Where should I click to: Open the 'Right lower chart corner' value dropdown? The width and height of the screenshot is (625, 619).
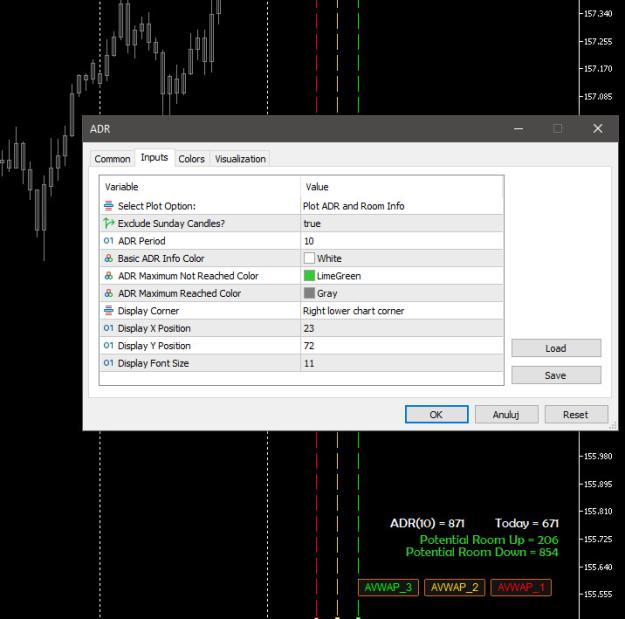[402, 310]
